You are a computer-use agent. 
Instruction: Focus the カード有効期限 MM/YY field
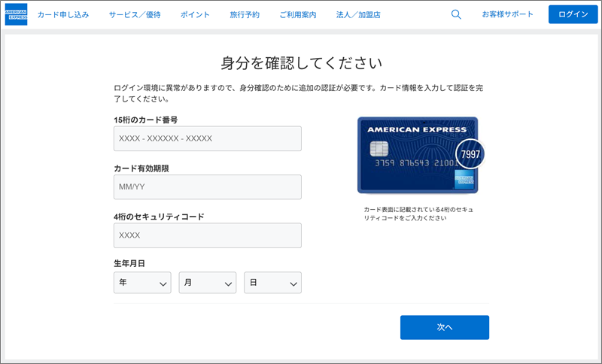click(208, 187)
